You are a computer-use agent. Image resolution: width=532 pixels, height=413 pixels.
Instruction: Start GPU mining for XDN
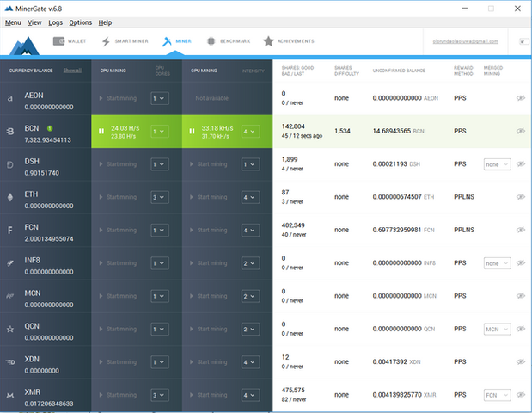coord(209,362)
